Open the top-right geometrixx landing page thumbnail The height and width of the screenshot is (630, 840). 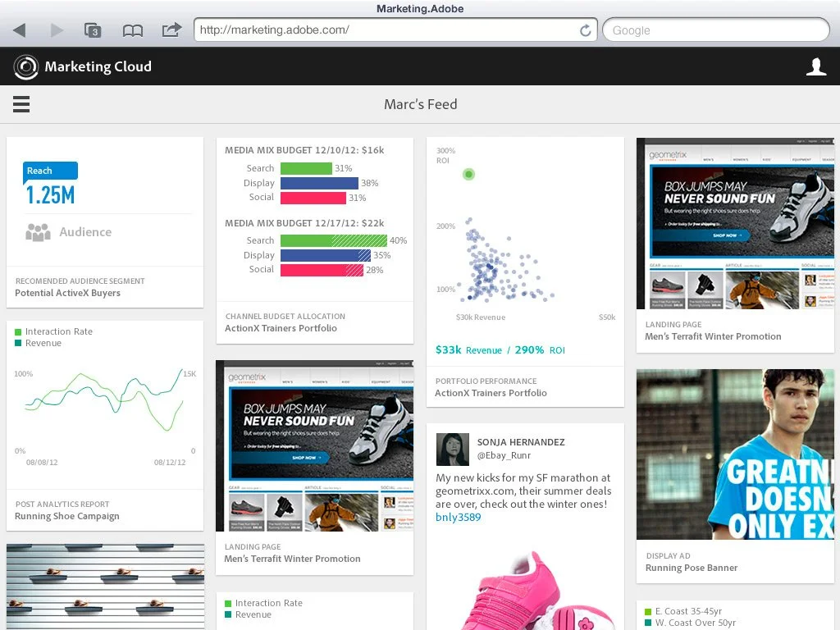coord(735,223)
